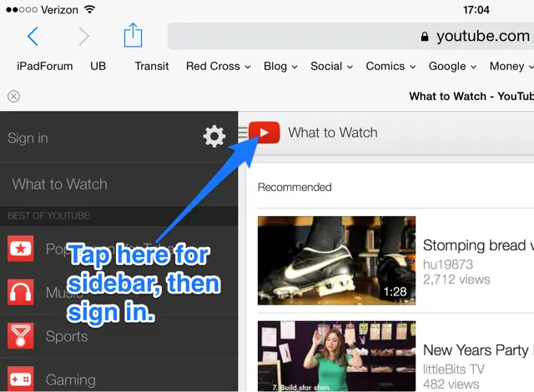
Task: Tap the red YouTube logo menu button
Action: [264, 133]
